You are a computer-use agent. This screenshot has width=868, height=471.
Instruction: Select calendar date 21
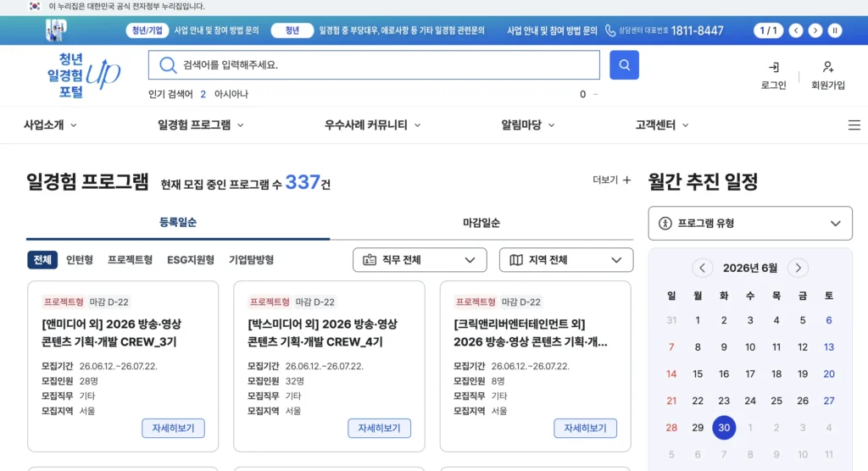671,401
